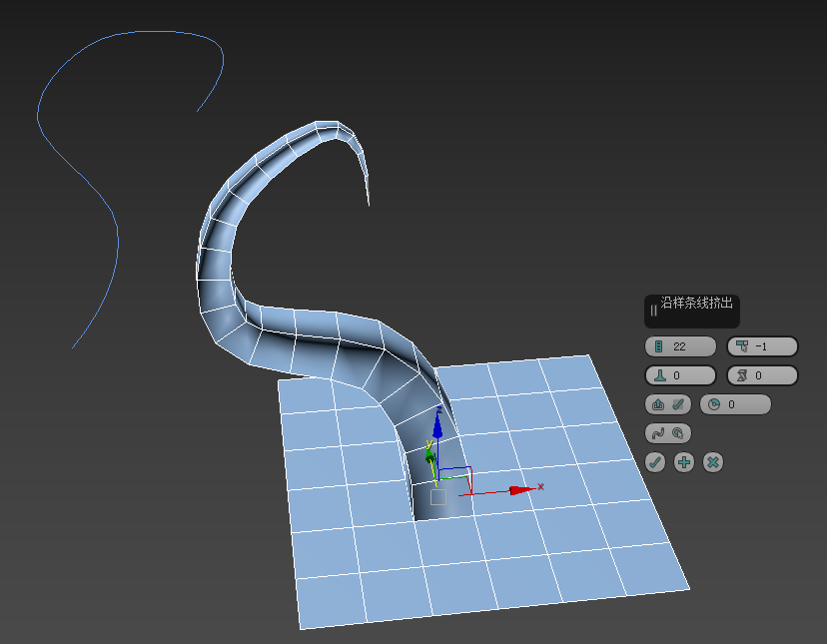
Task: Click the Pick Spline cursor icon
Action: pyautogui.click(x=677, y=433)
